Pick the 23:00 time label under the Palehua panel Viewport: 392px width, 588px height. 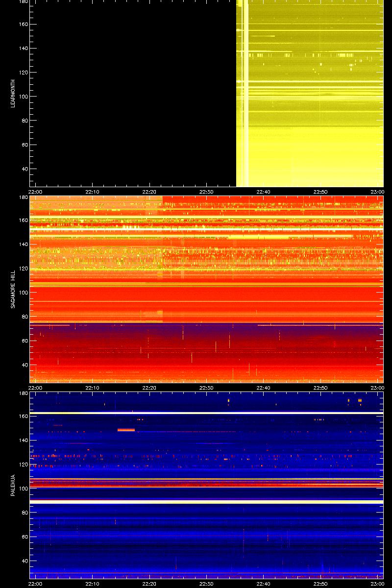(x=377, y=584)
